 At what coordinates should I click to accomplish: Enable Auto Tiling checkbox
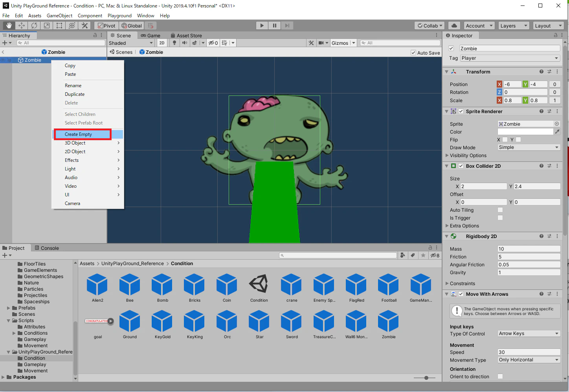point(500,210)
